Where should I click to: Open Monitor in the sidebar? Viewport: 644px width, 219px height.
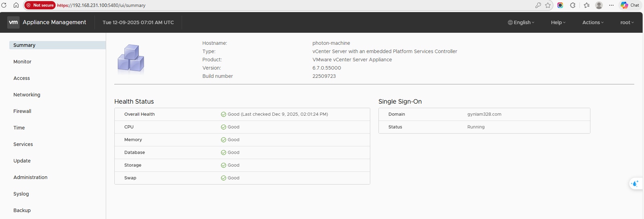coord(22,62)
